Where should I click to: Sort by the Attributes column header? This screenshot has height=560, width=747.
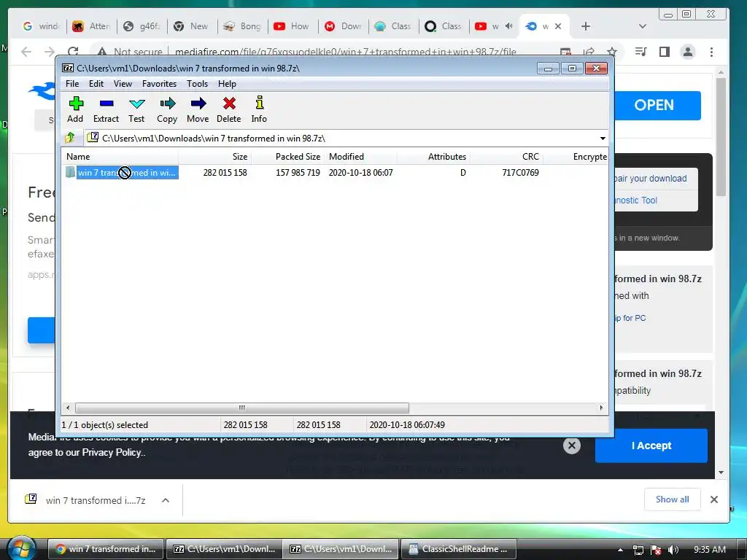pyautogui.click(x=433, y=157)
